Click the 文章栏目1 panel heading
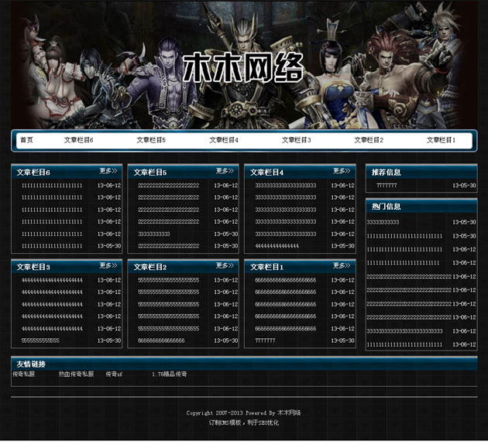488x448 pixels. point(266,267)
